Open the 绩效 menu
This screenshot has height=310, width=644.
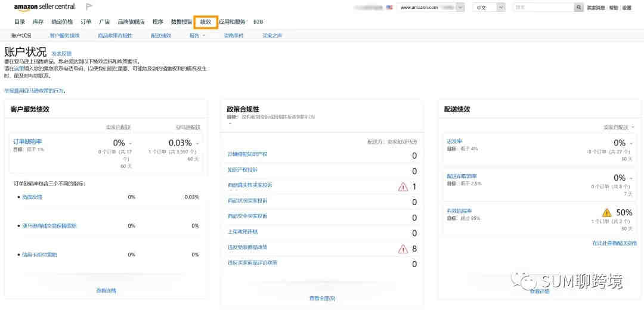(x=206, y=22)
